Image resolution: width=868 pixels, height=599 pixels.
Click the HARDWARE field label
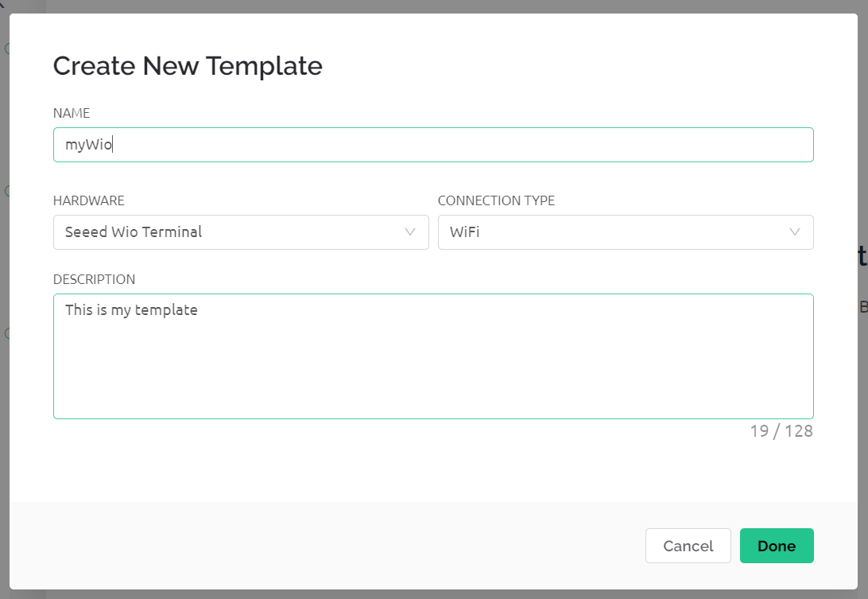(88, 200)
